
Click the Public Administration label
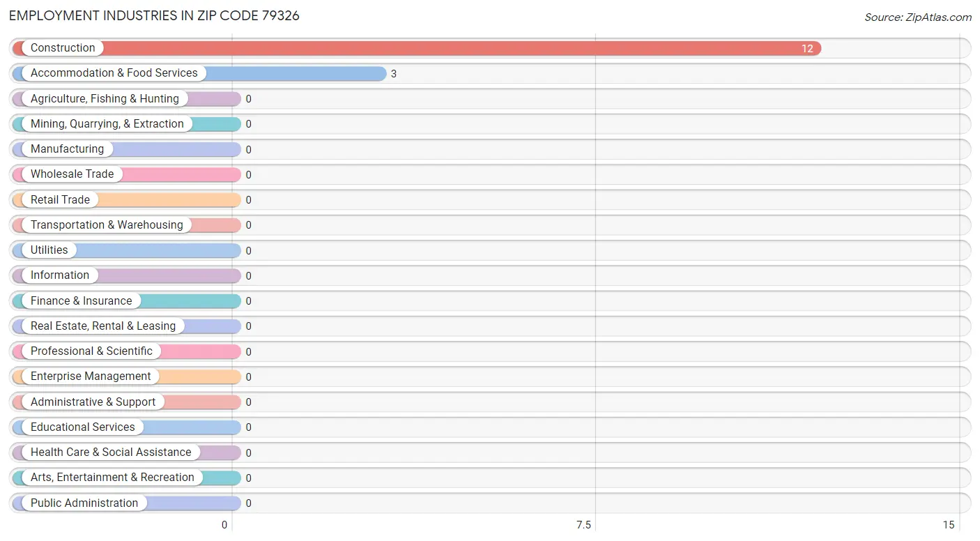pos(84,503)
